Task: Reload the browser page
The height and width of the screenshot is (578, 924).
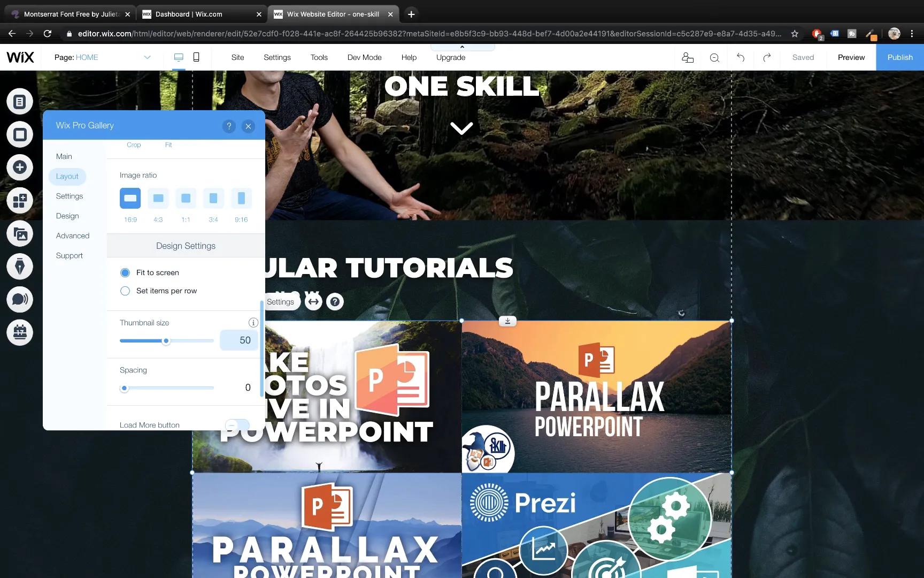Action: click(47, 34)
